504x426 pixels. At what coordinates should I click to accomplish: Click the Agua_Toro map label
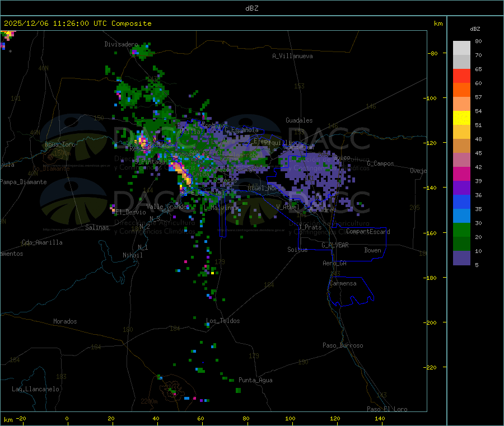pos(60,144)
